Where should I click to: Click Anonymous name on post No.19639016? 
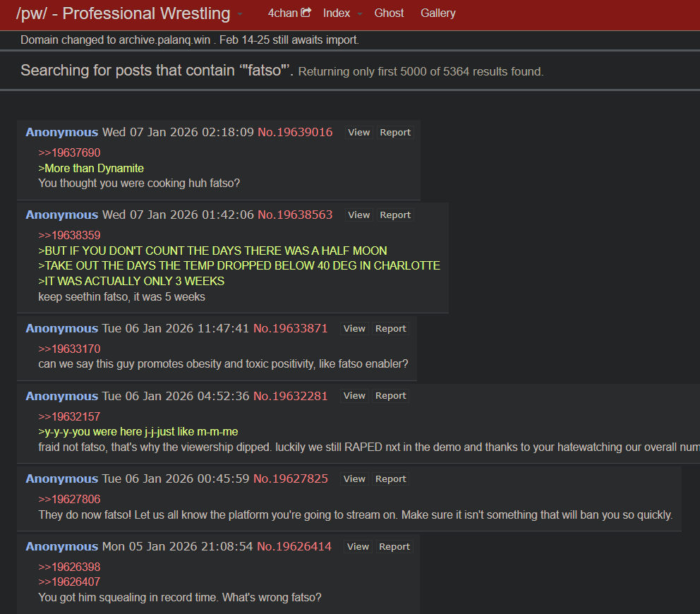pyautogui.click(x=61, y=132)
